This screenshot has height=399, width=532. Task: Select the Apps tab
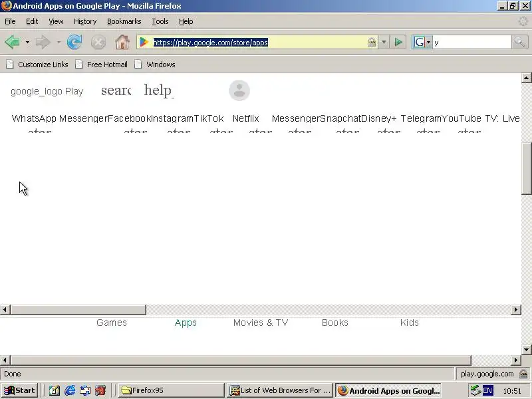pyautogui.click(x=186, y=323)
